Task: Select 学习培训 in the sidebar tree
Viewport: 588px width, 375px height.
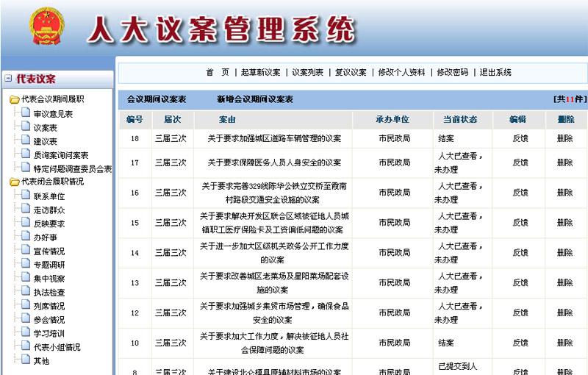Action: click(x=49, y=334)
